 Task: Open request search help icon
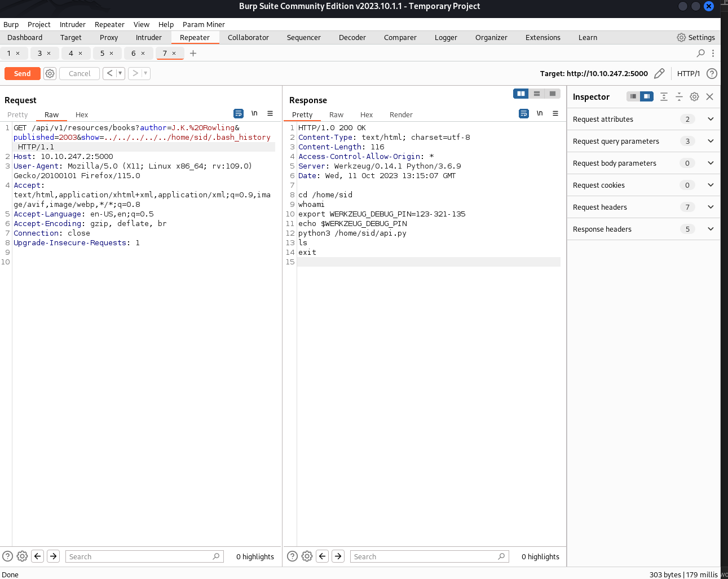tap(7, 556)
